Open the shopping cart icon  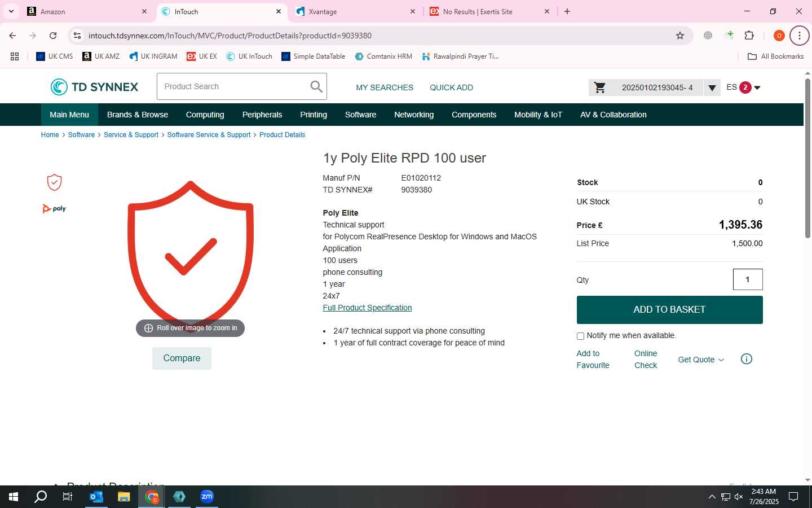pos(600,87)
